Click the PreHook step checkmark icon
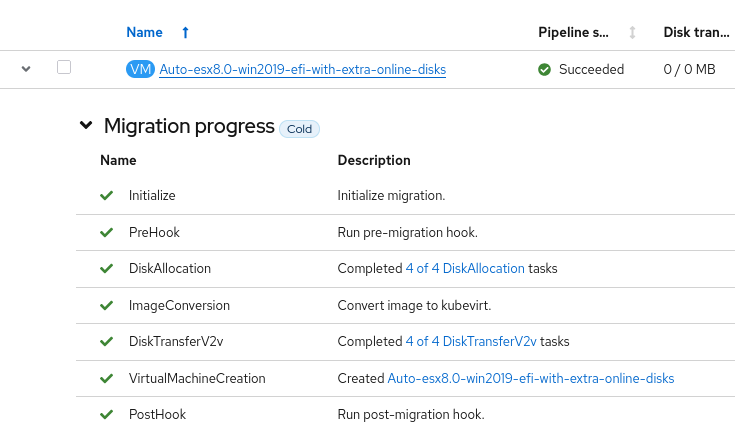Image resolution: width=735 pixels, height=430 pixels. (x=106, y=232)
